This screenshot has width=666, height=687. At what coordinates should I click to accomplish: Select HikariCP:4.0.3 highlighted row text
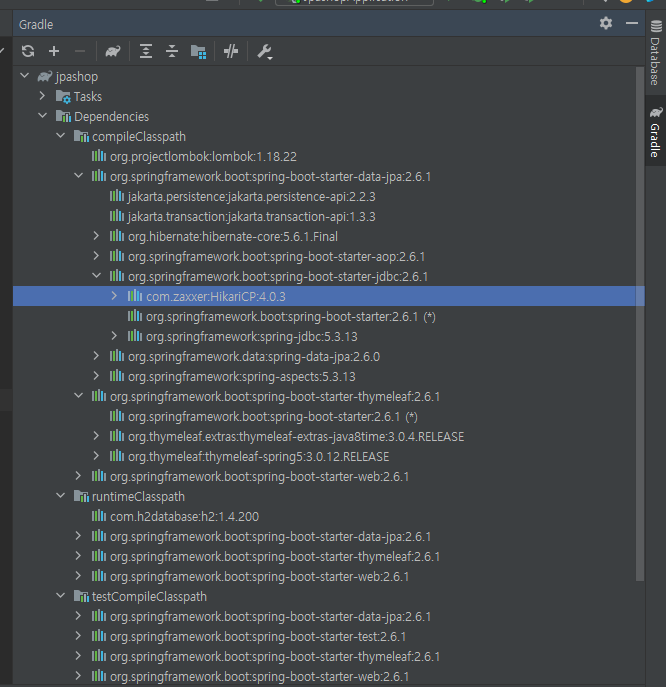[x=216, y=297]
